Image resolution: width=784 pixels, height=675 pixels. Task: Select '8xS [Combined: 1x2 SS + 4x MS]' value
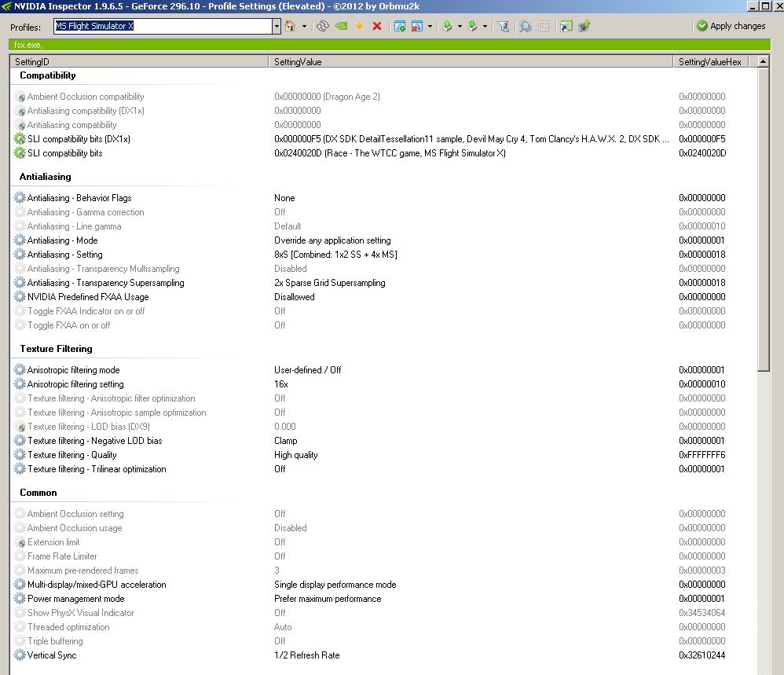(x=335, y=255)
